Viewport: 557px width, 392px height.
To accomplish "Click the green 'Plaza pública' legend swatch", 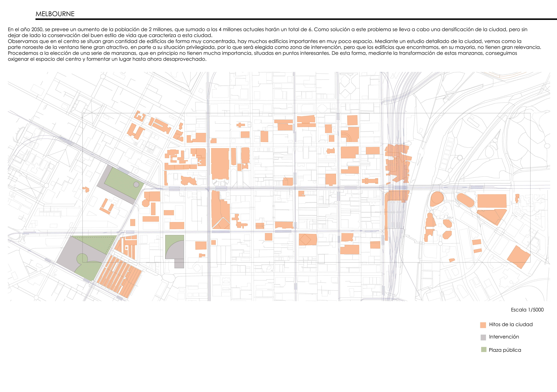I will click(x=484, y=349).
